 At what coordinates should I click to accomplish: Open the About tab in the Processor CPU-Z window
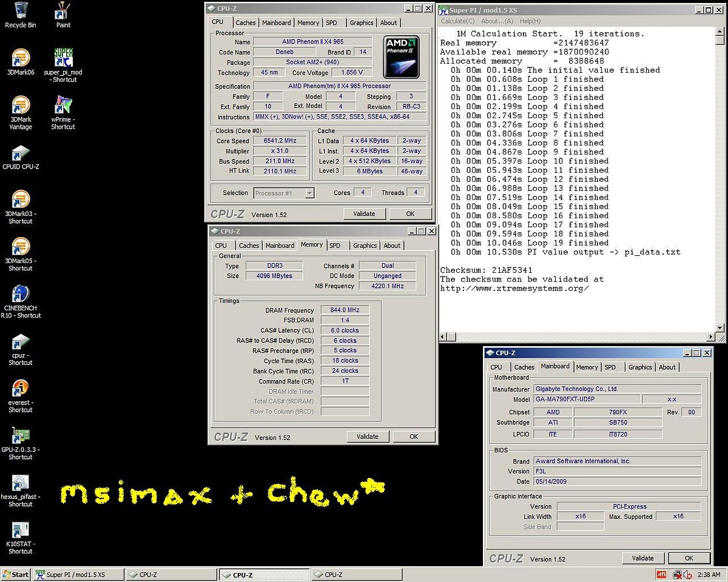pos(389,23)
